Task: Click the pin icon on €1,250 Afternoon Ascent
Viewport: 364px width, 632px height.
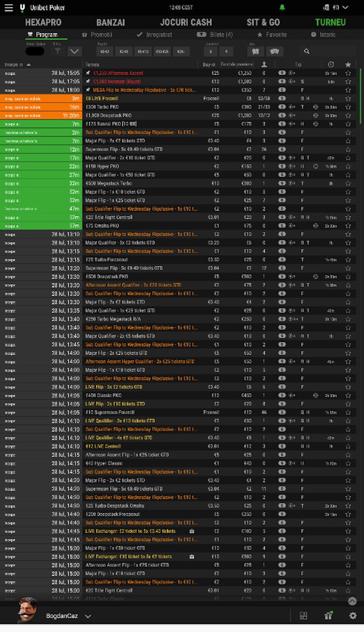Action: [88, 73]
